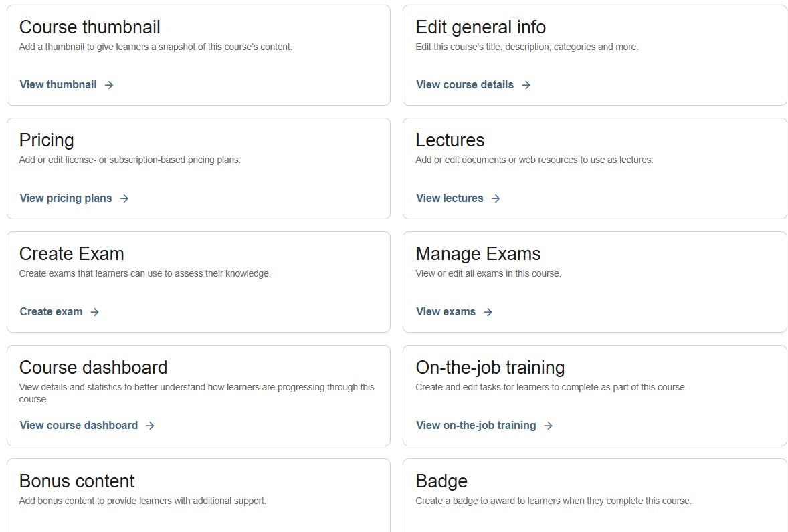Screen dimensions: 788x532
Task: Open the View lectures link
Action: 450,198
